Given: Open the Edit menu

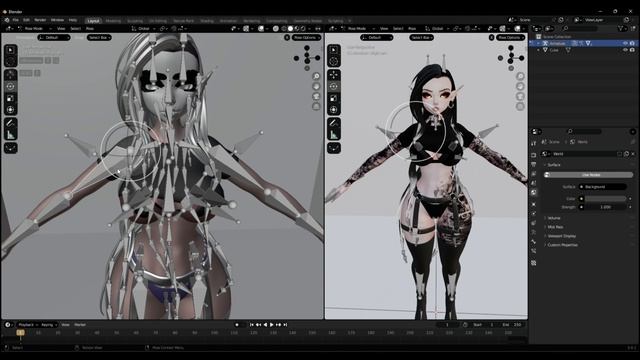Looking at the screenshot, I should [x=26, y=20].
